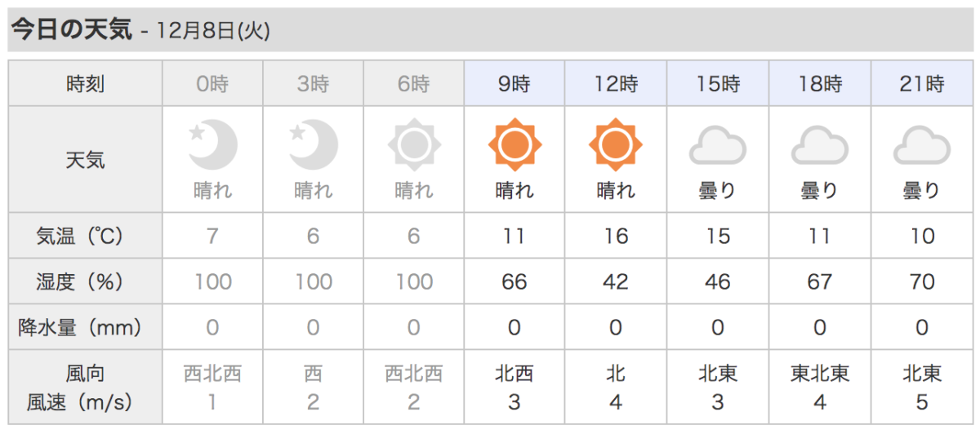The image size is (980, 434).
Task: Click the 時刻 row header
Action: [85, 83]
